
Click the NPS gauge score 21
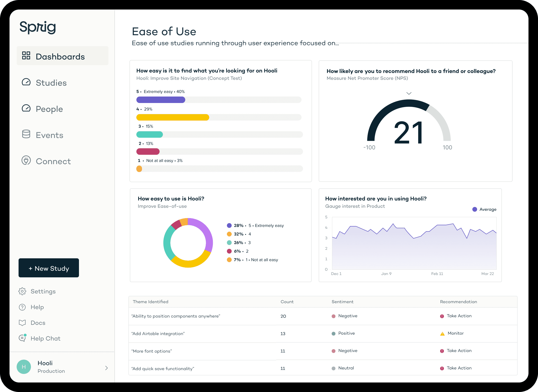pyautogui.click(x=409, y=132)
